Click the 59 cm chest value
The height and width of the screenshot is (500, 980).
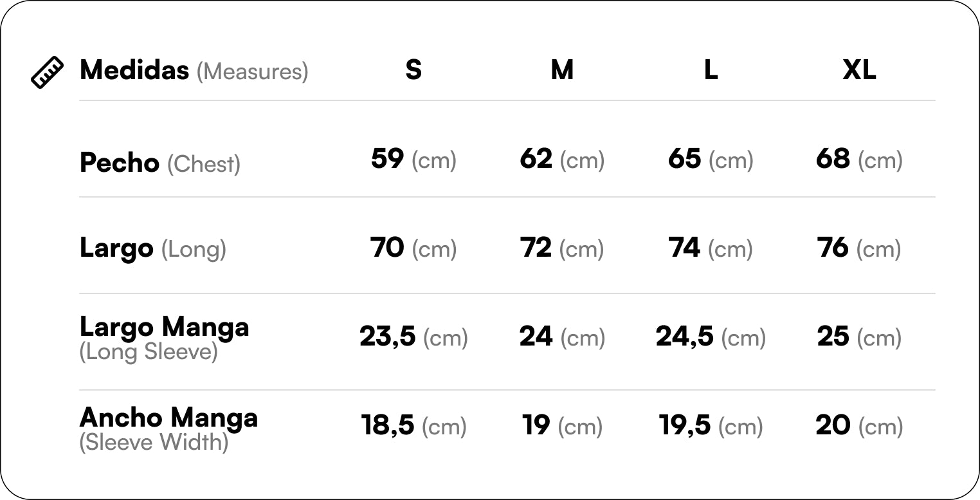pyautogui.click(x=413, y=159)
